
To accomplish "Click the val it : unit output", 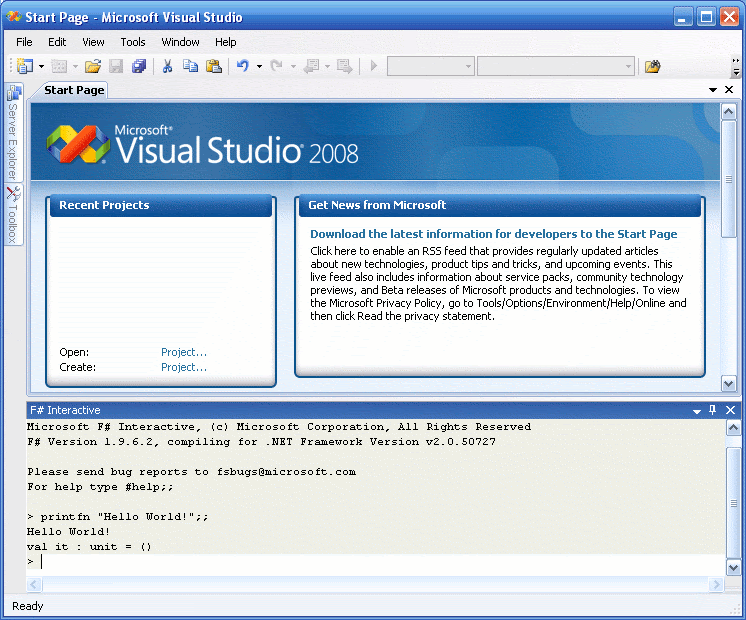I will (89, 547).
